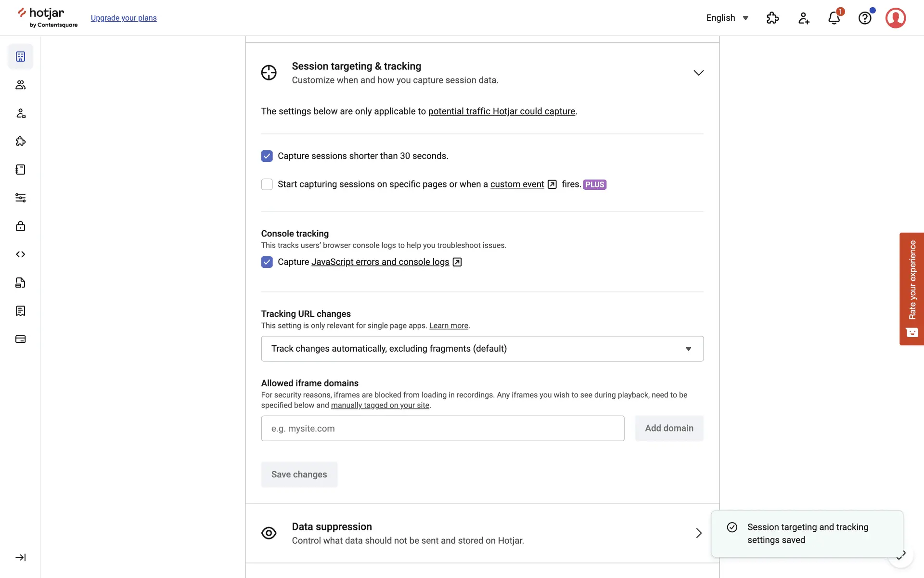Click Upgrade your plans link

pyautogui.click(x=124, y=18)
